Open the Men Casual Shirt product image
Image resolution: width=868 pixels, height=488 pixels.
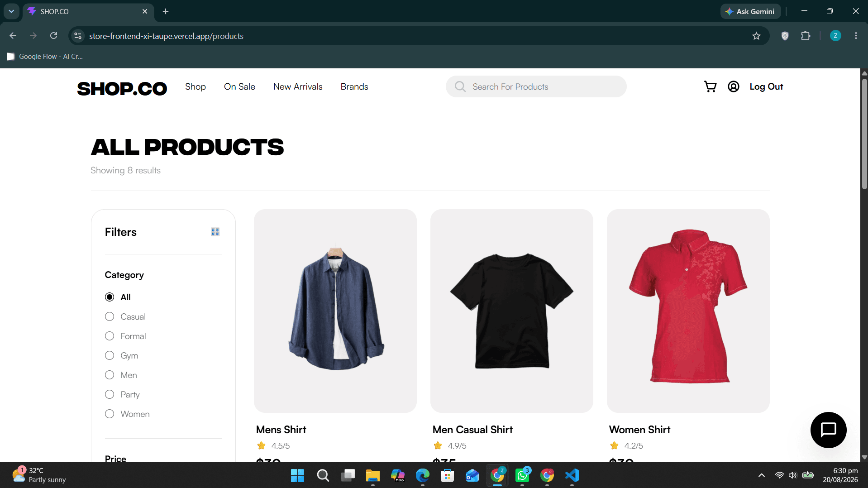click(x=511, y=311)
